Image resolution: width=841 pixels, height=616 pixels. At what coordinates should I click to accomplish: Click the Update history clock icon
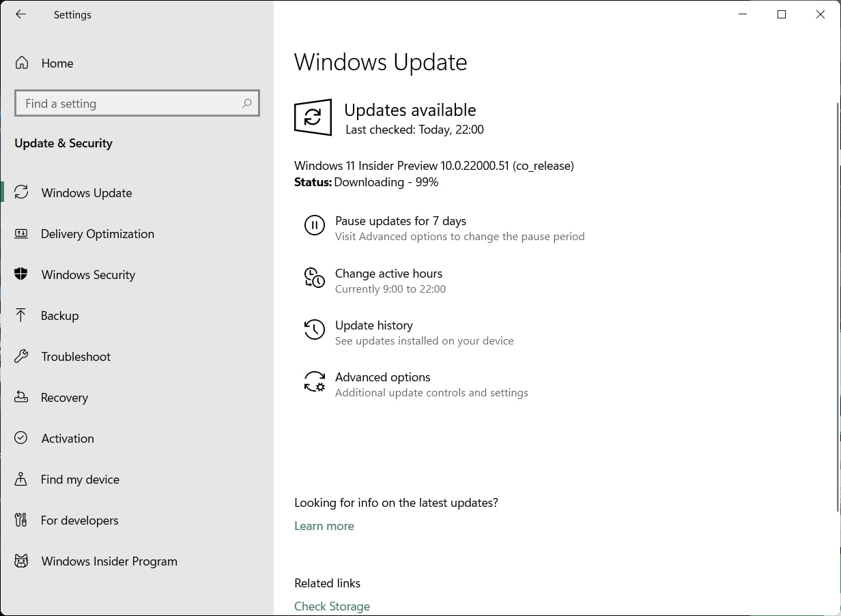(x=314, y=329)
